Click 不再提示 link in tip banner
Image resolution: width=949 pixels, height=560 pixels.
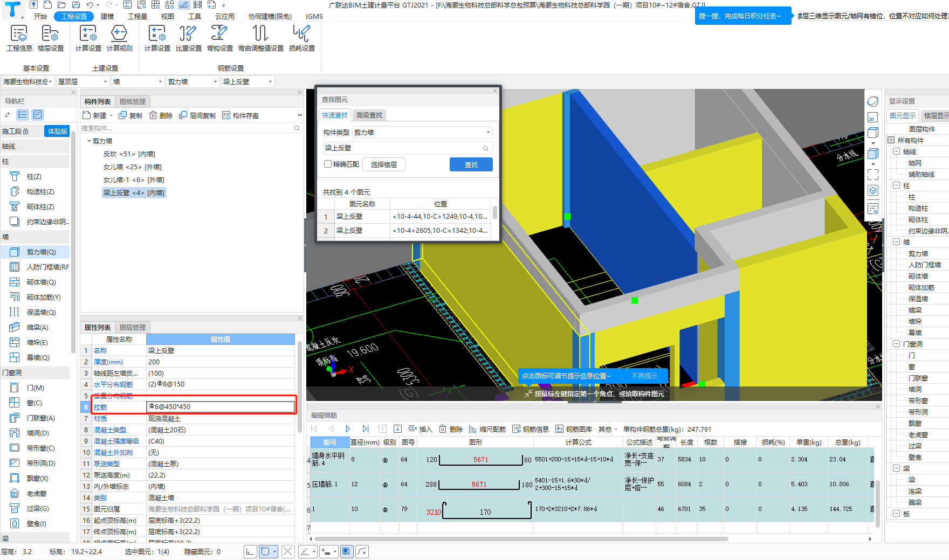click(644, 376)
